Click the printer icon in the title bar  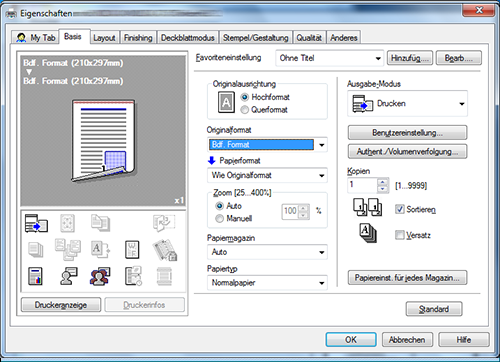pos(11,14)
